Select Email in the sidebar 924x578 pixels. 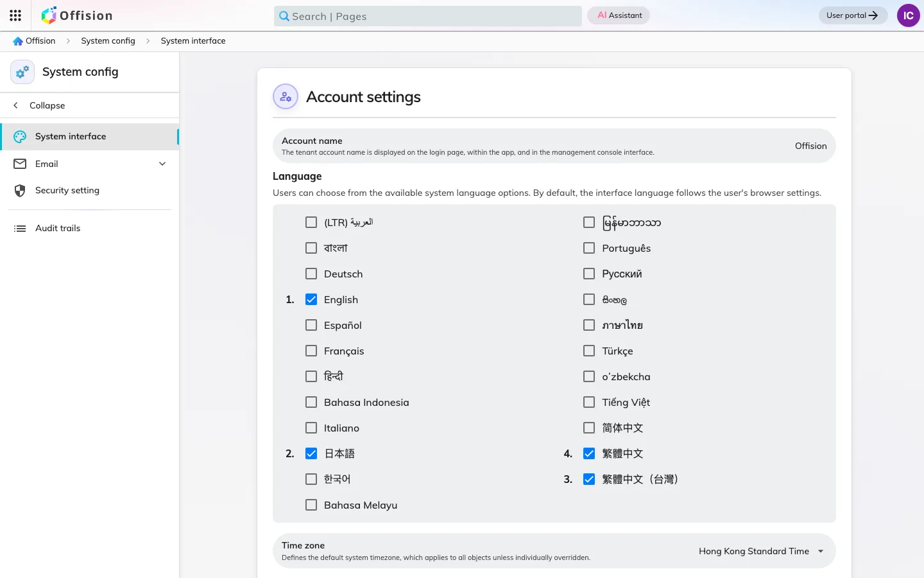(90, 164)
